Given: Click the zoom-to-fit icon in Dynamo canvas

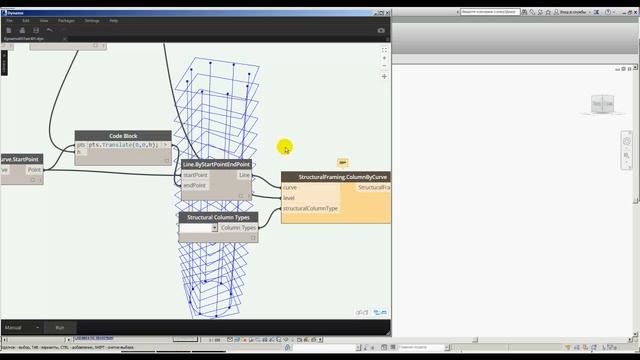Looking at the screenshot, I should tap(384, 50).
